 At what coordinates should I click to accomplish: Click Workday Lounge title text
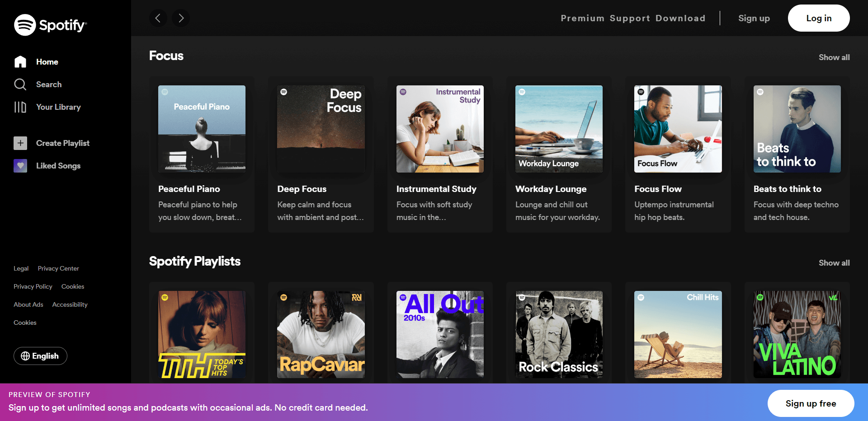551,189
